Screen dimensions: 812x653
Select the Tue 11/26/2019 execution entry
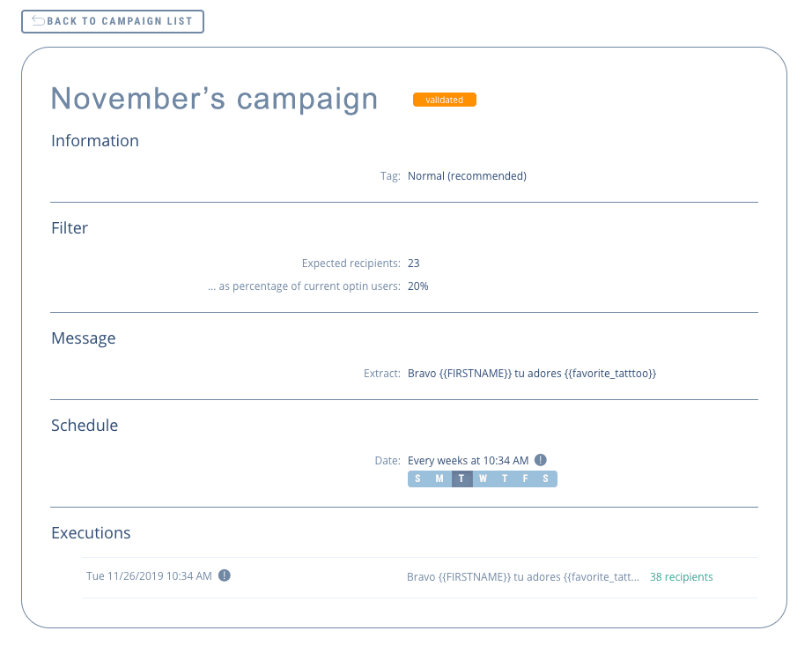pyautogui.click(x=149, y=576)
